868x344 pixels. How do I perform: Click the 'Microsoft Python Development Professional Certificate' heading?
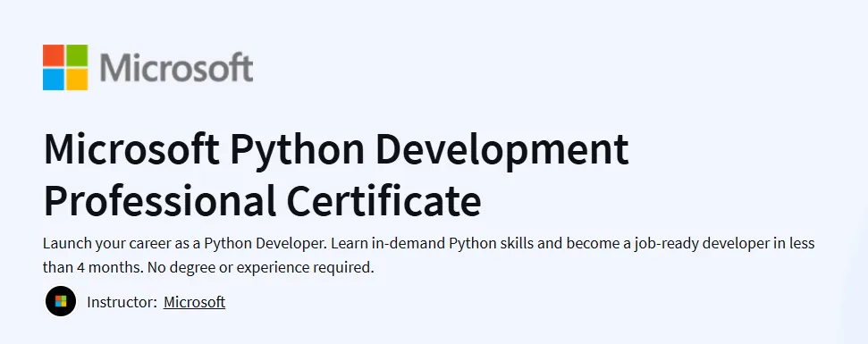(335, 175)
